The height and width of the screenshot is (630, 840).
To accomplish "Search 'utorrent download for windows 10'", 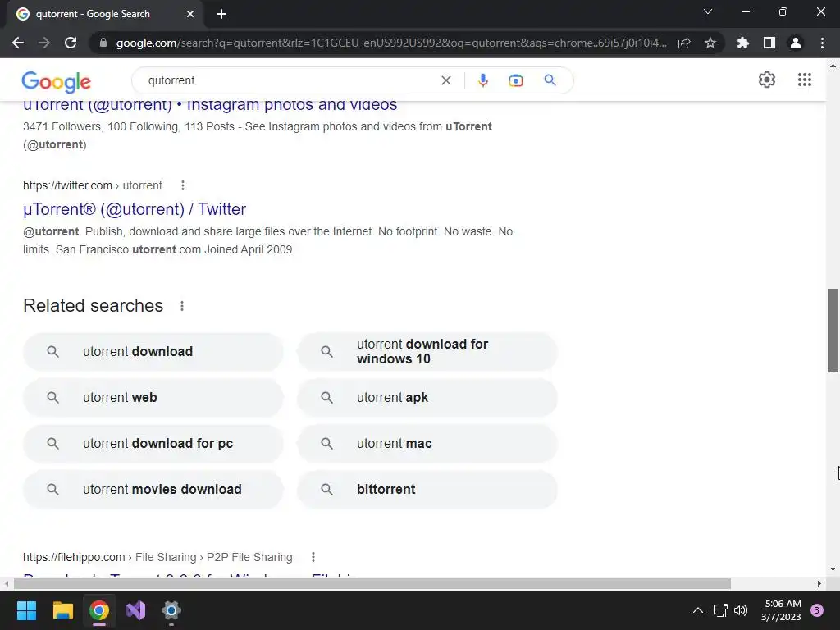I will coord(427,351).
